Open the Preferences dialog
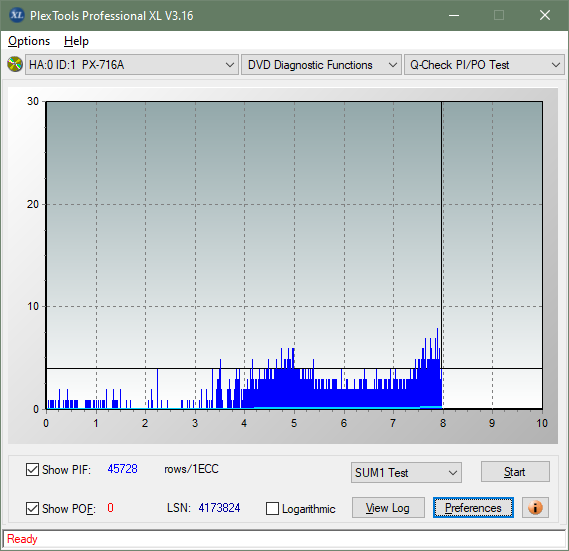The height and width of the screenshot is (551, 569). (473, 507)
